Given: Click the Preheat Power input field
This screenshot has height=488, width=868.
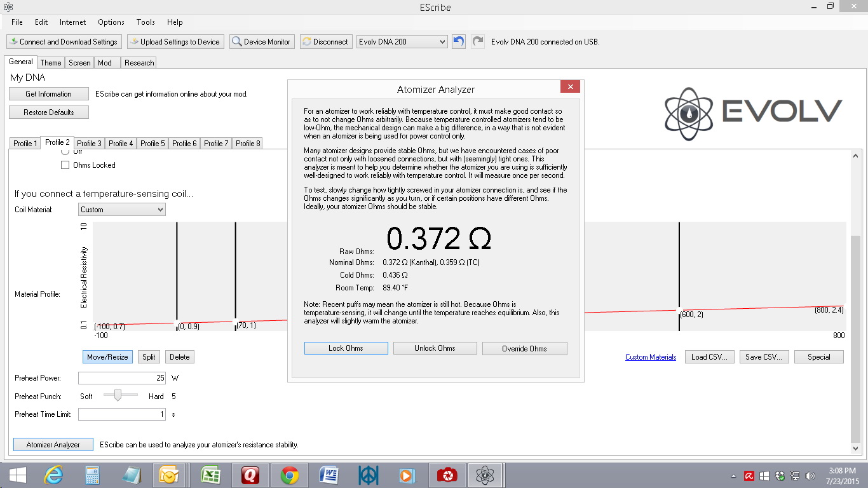Looking at the screenshot, I should (121, 378).
